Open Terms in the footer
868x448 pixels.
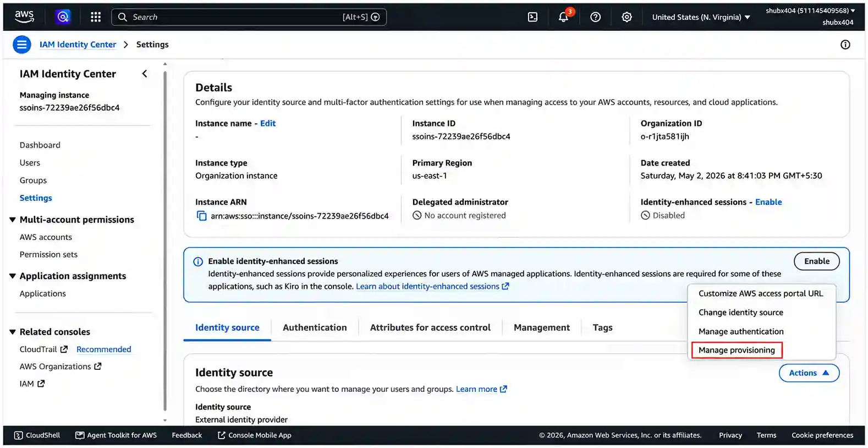tap(766, 435)
